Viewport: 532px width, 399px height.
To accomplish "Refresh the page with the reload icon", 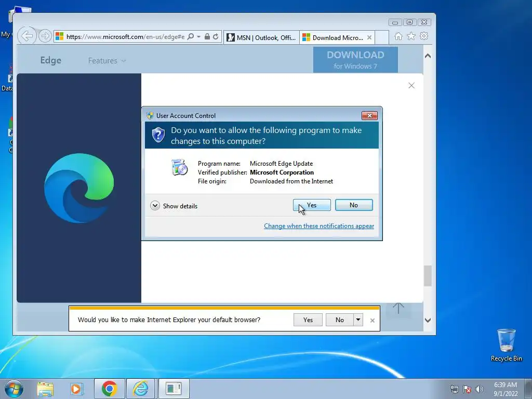I will (x=216, y=36).
